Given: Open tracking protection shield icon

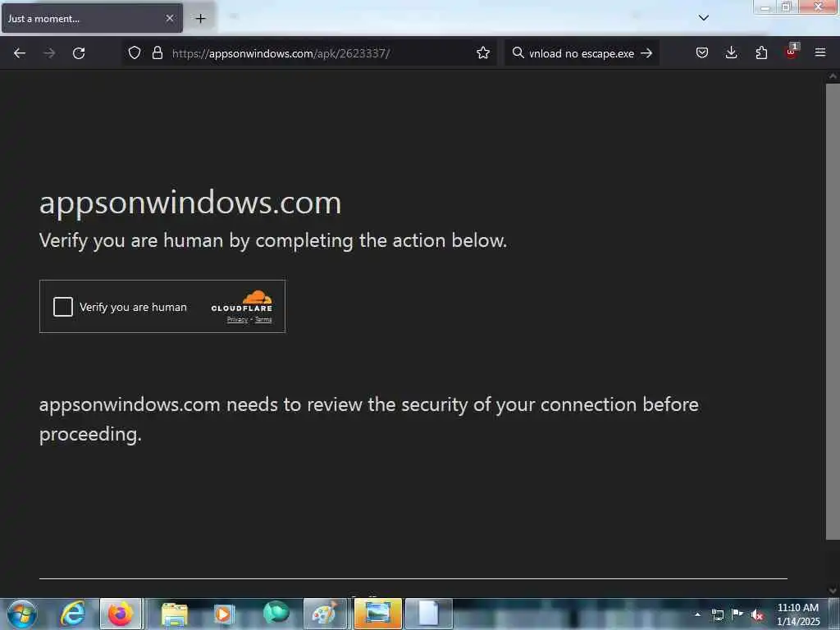Looking at the screenshot, I should [135, 53].
